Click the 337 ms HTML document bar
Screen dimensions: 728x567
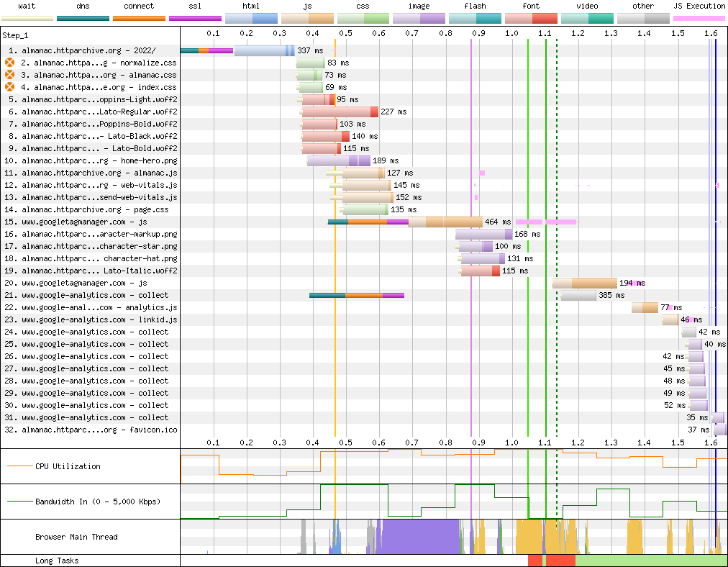[263, 50]
